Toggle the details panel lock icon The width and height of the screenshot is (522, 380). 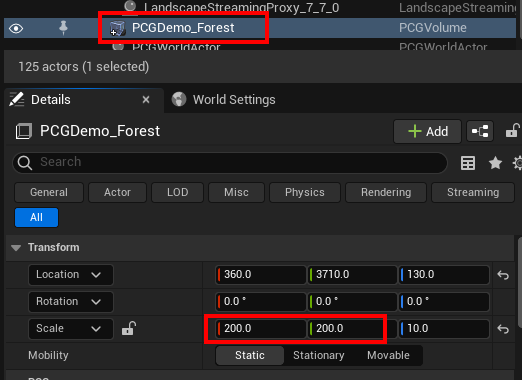click(512, 131)
